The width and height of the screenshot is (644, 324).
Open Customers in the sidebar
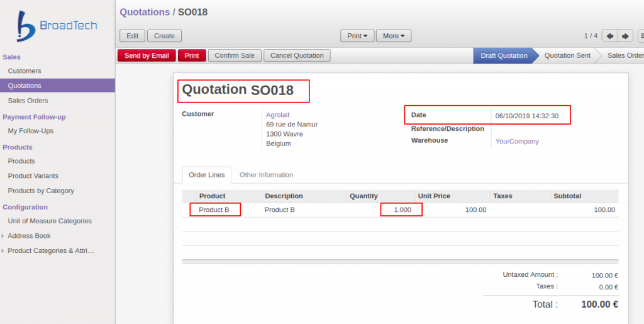tap(25, 71)
